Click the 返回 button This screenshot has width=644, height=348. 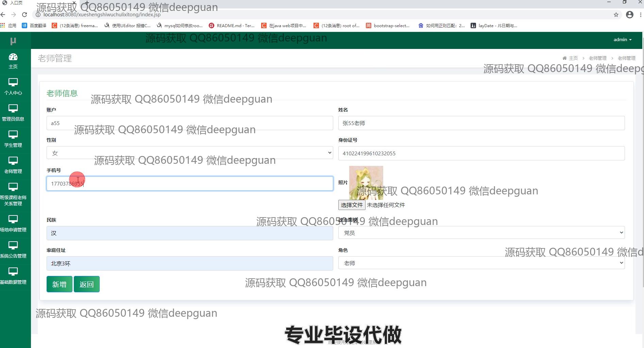coord(86,284)
